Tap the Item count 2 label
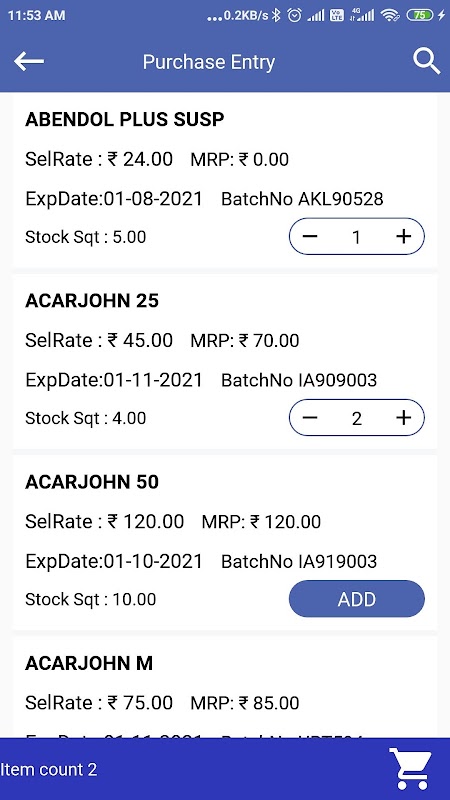This screenshot has height=800, width=450. 49,769
